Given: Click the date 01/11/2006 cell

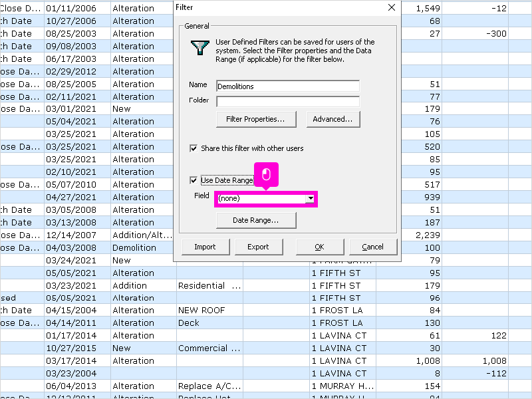Looking at the screenshot, I should pos(77,8).
